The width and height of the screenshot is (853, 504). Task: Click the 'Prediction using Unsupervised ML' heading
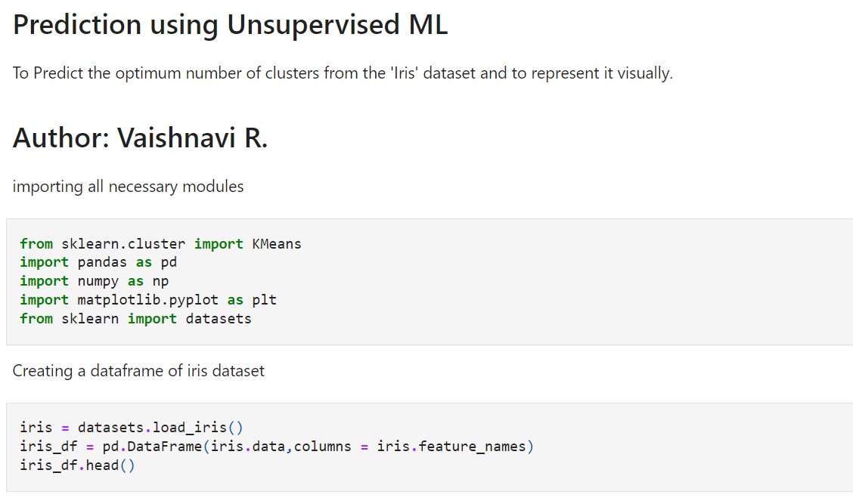[230, 25]
